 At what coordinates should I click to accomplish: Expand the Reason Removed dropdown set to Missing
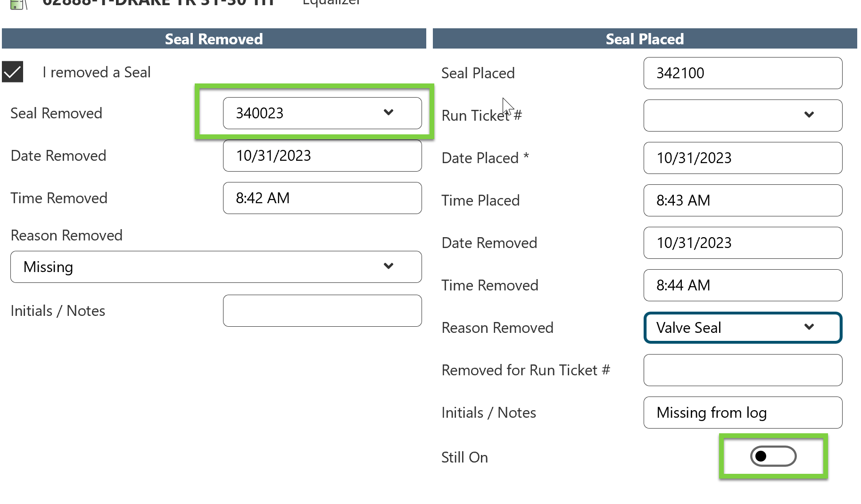216,267
